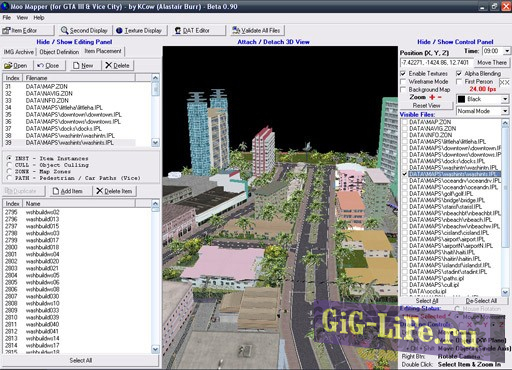512x370 pixels.
Task: Toggle Alpha Blending checkbox
Action: click(x=459, y=73)
